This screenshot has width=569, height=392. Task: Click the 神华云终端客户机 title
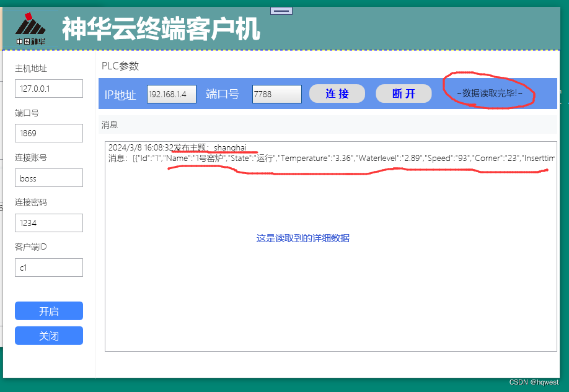(x=161, y=28)
